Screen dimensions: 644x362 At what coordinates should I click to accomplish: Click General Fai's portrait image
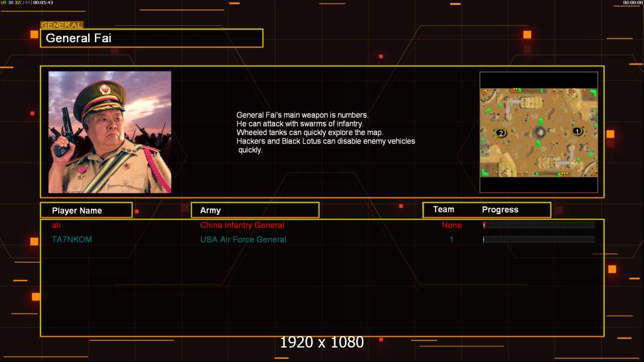[110, 132]
